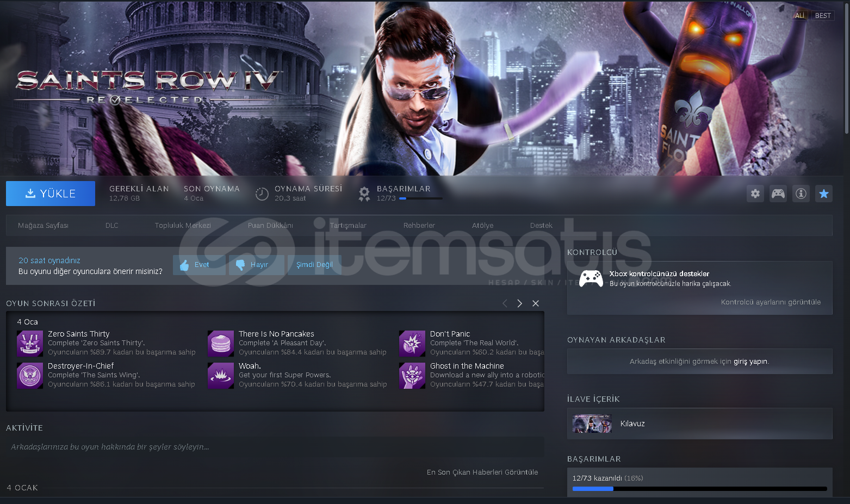Open Atölye tab
This screenshot has width=850, height=504.
[x=482, y=225]
